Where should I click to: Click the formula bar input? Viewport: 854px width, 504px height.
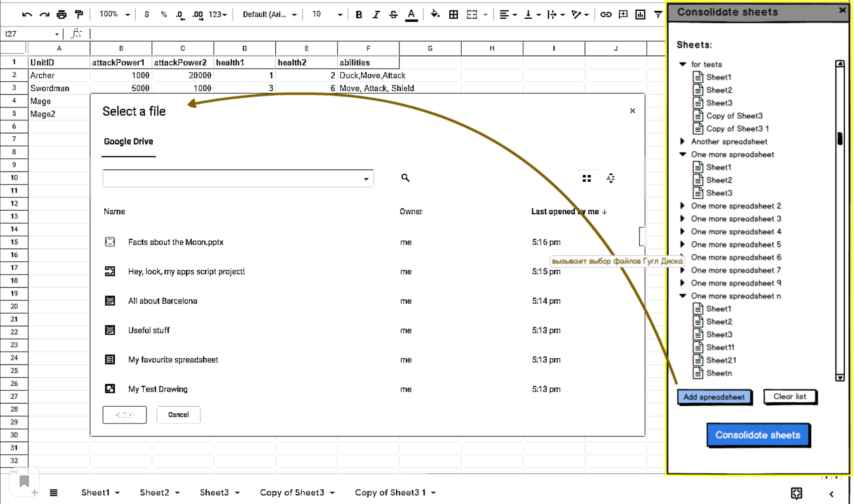coord(377,34)
